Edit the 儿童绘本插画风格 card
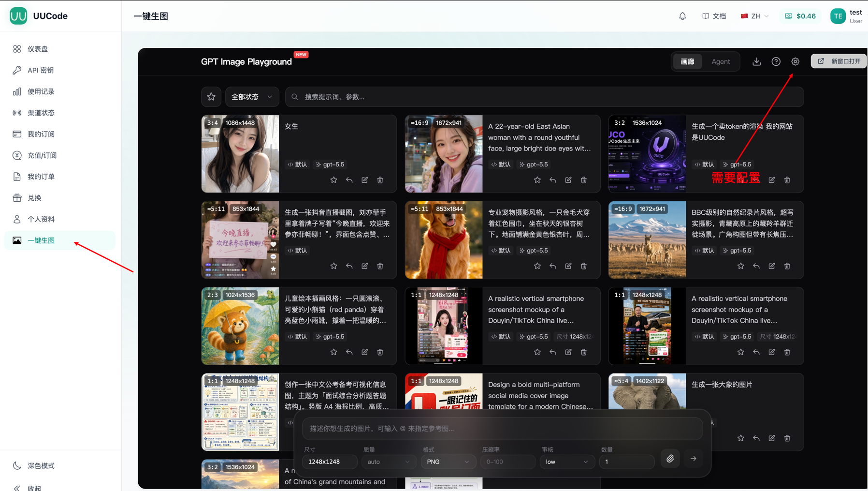Viewport: 868px width, 491px height. [365, 352]
